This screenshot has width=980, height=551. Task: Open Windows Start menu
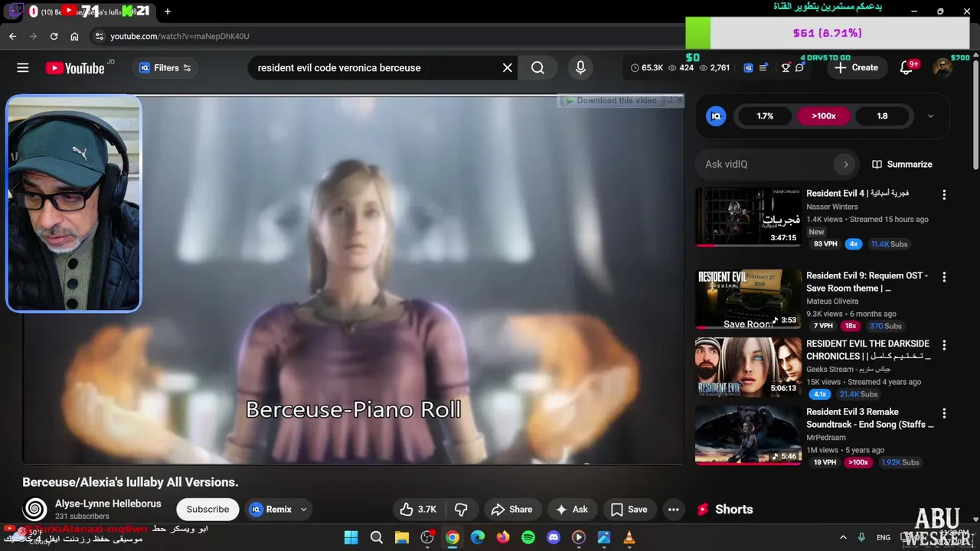[351, 537]
